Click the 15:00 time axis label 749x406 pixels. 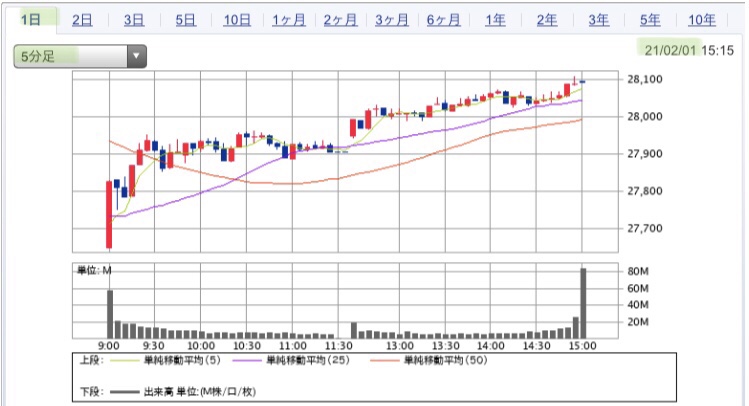(582, 346)
